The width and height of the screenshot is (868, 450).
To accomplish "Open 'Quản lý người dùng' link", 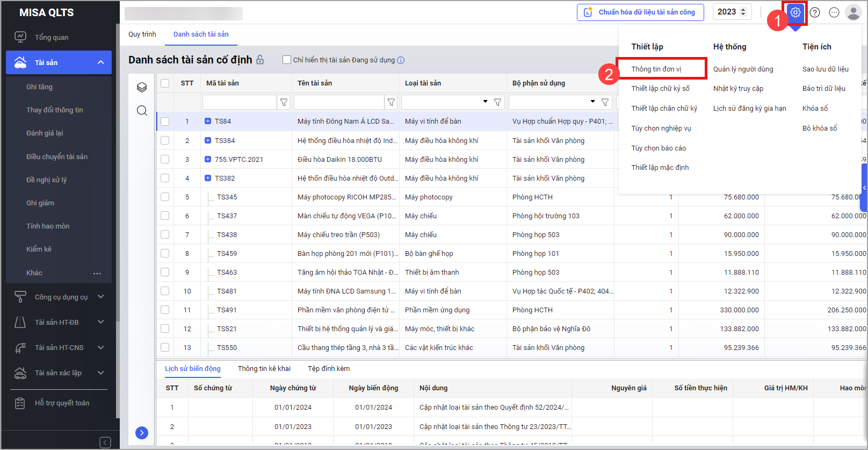I will tap(743, 69).
